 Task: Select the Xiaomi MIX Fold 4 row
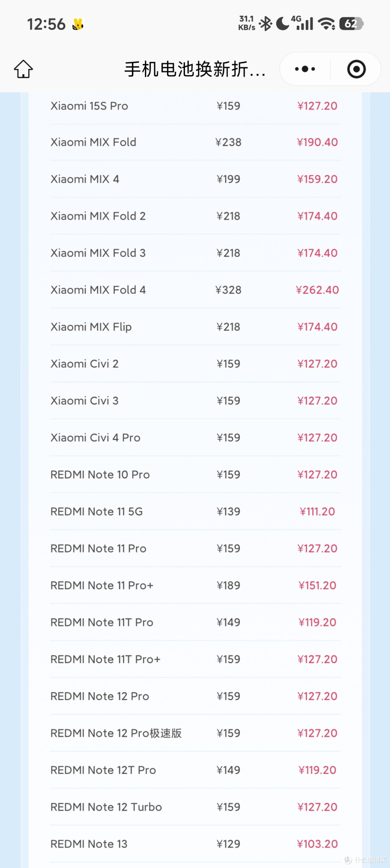[x=195, y=290]
